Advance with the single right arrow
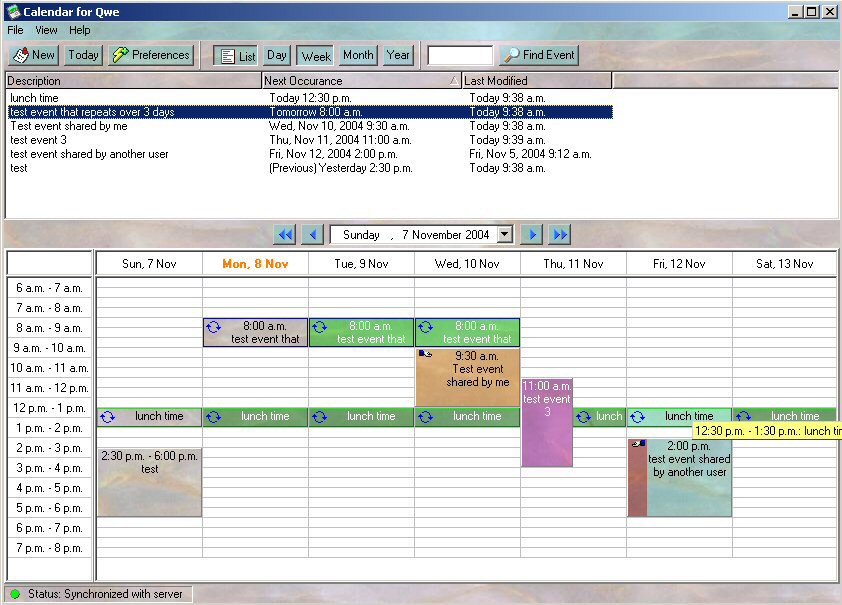 click(532, 234)
